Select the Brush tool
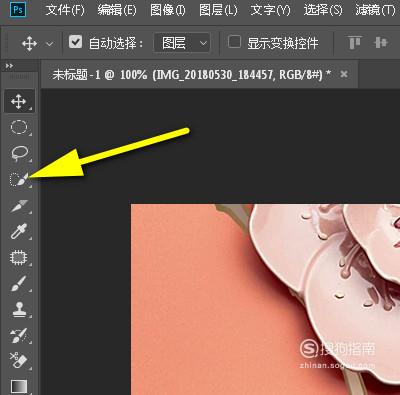 click(x=19, y=283)
